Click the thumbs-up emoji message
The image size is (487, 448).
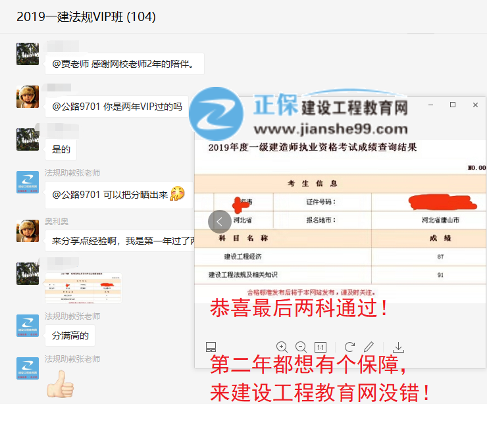60,384
